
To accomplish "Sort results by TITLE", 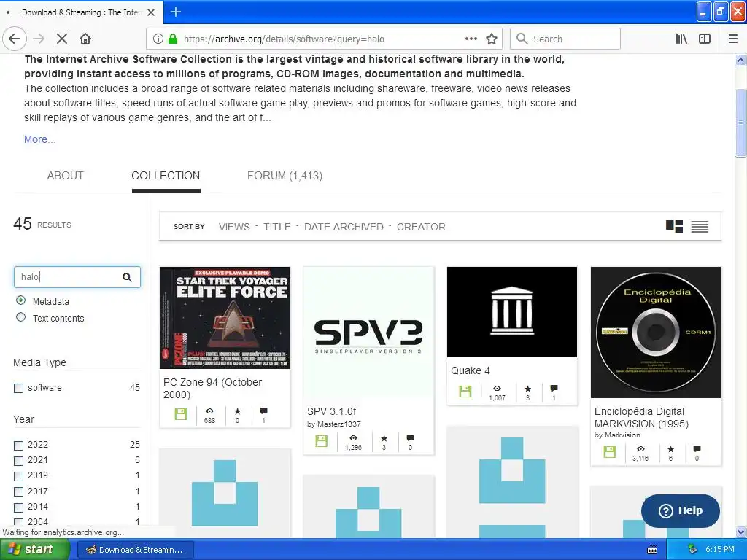I will (276, 227).
